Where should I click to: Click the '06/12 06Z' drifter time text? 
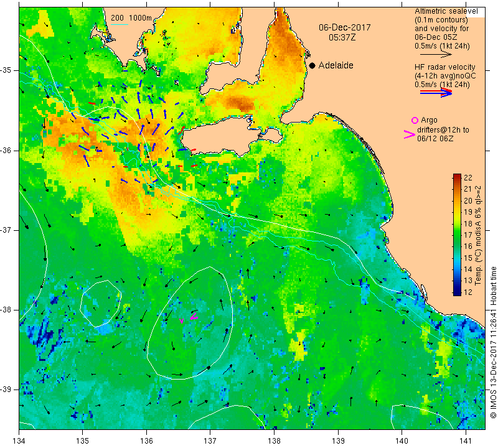pos(435,139)
